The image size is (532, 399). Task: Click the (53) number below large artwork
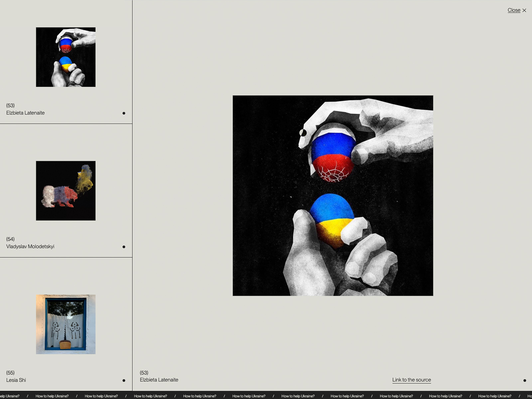pyautogui.click(x=144, y=373)
